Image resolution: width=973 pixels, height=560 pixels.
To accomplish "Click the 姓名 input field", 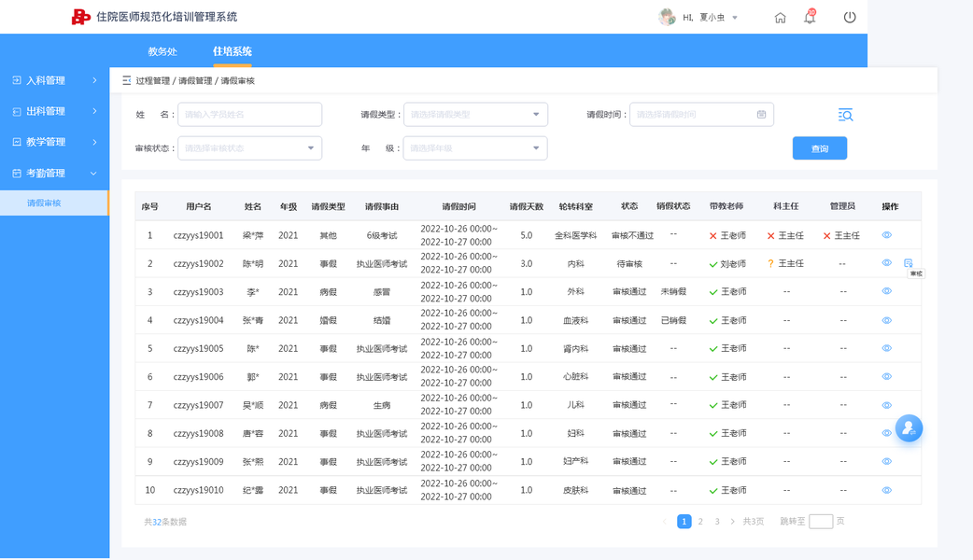I will 250,114.
